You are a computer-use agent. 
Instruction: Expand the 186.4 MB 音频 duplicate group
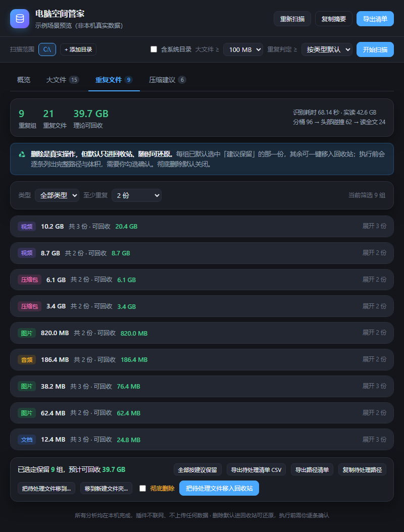tap(202, 360)
